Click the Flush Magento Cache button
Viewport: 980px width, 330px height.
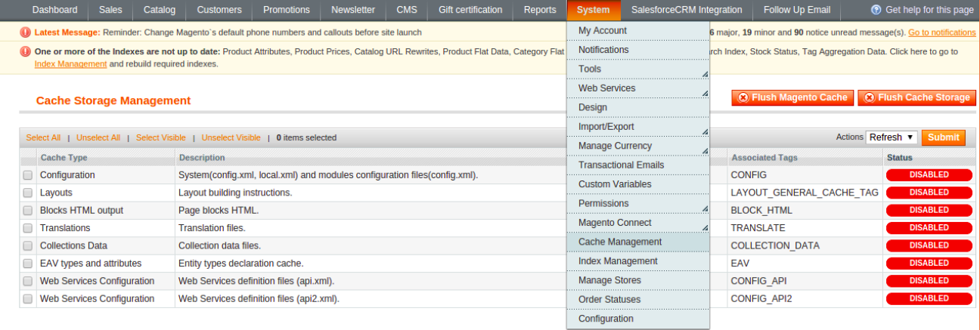tap(792, 97)
